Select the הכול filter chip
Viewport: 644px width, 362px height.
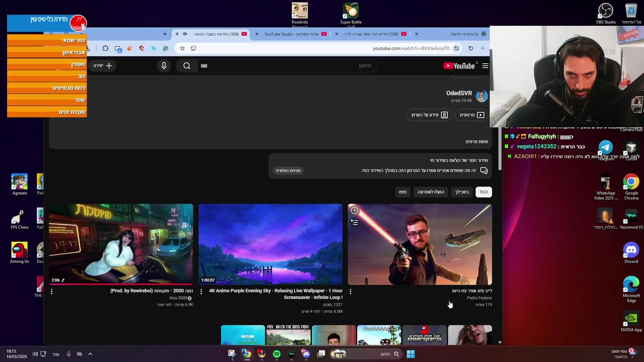484,192
